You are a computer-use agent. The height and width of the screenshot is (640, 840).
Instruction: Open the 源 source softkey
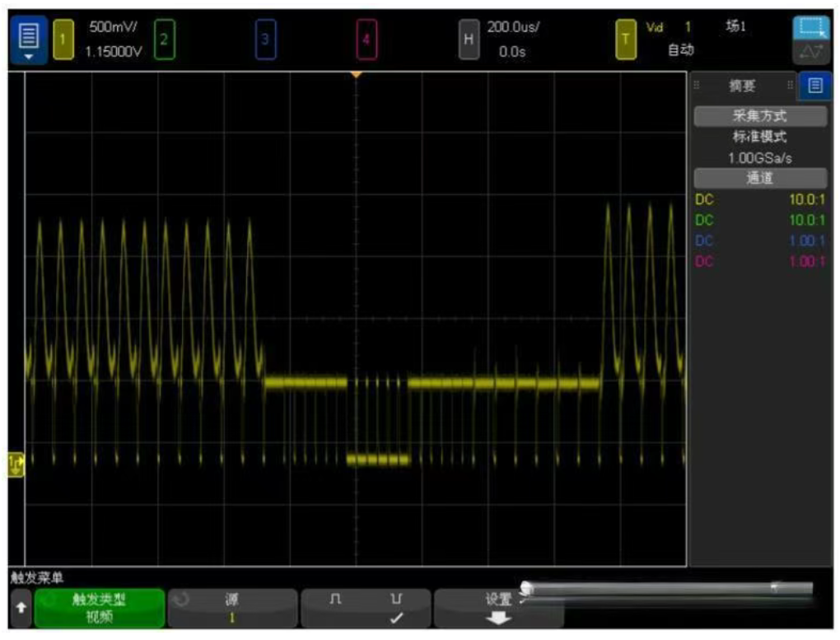[x=232, y=608]
